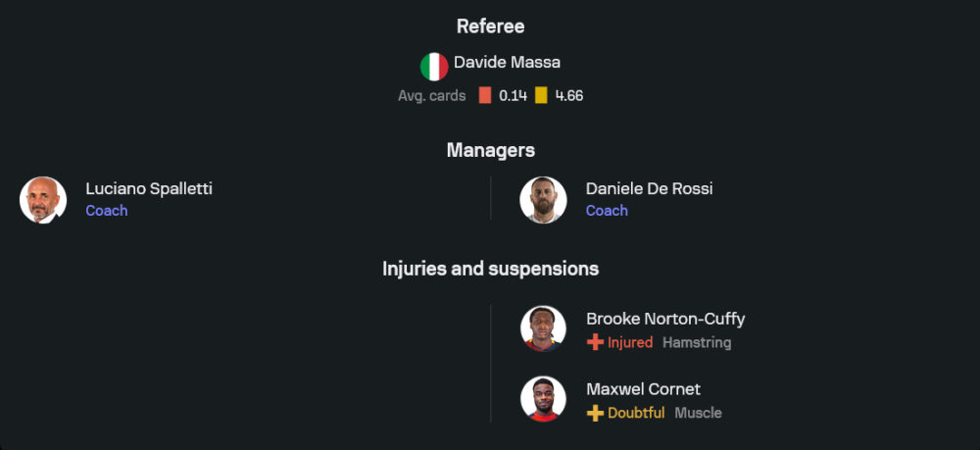
Task: Open referee Davide Massa's page
Action: point(507,63)
